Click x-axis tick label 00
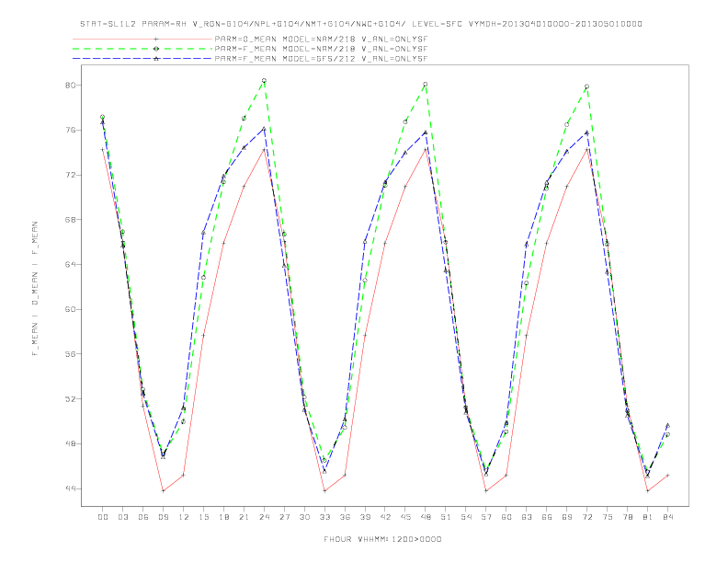Screen dimensions: 728x563 pos(103,517)
